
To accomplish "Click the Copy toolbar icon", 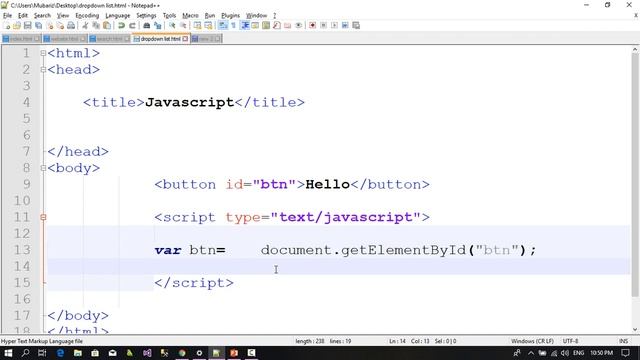I will coord(96,26).
